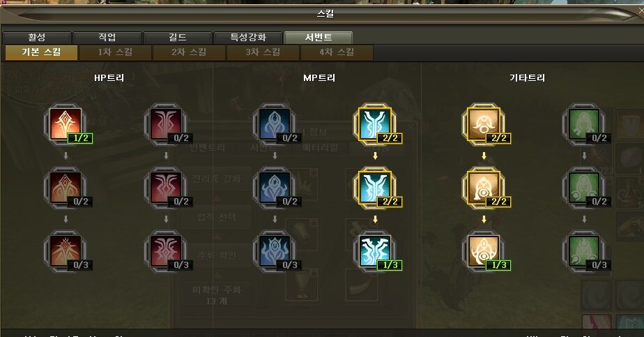Select the top green 기타트리 skill 0/2
The height and width of the screenshot is (337, 644).
coord(584,123)
